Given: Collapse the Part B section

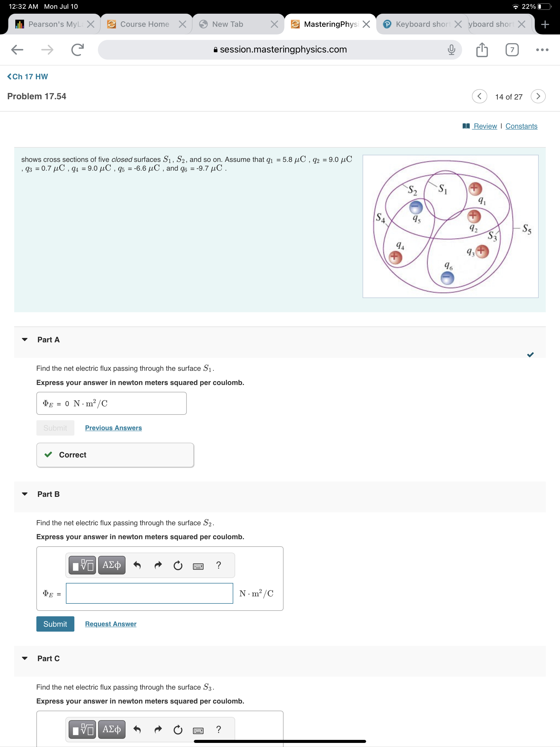Looking at the screenshot, I should click(25, 494).
